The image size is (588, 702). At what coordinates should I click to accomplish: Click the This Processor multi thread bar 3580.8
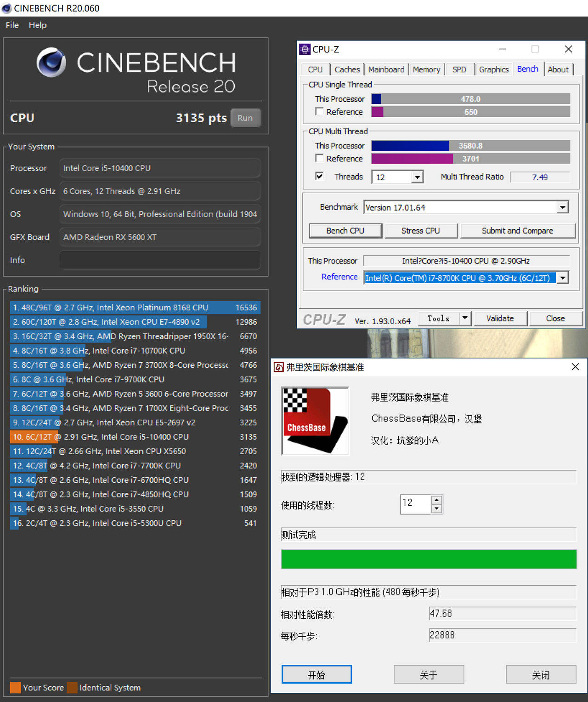coord(471,145)
